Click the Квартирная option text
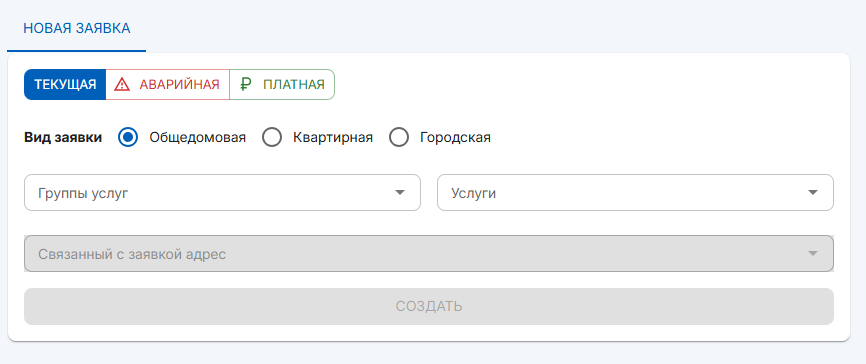 [x=333, y=138]
